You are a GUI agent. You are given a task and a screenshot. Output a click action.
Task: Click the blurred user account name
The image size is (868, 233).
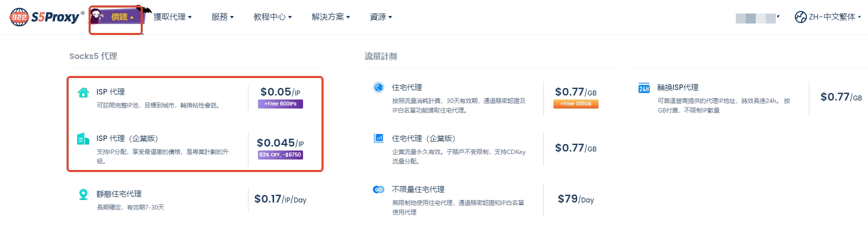[x=757, y=18]
